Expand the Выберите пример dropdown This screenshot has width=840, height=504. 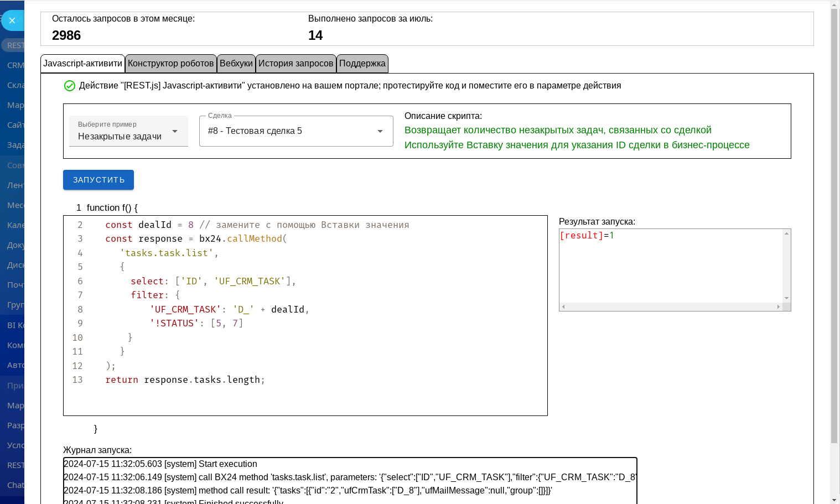128,131
